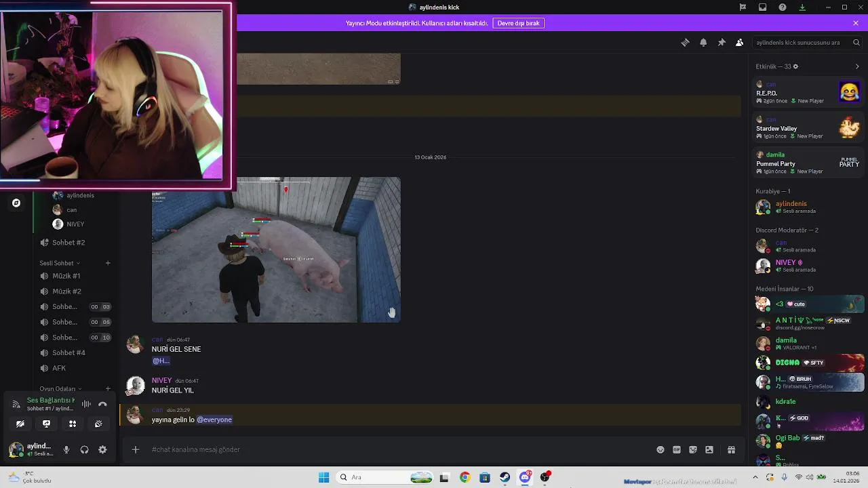This screenshot has height=488, width=868.
Task: Click the green download update icon
Action: tap(802, 7)
